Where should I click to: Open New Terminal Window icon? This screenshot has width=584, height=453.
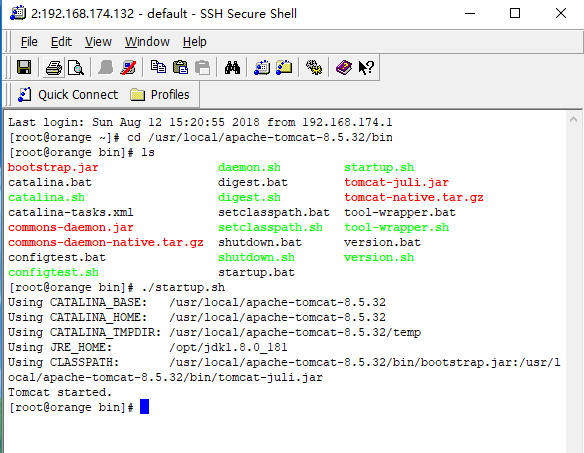pos(262,67)
